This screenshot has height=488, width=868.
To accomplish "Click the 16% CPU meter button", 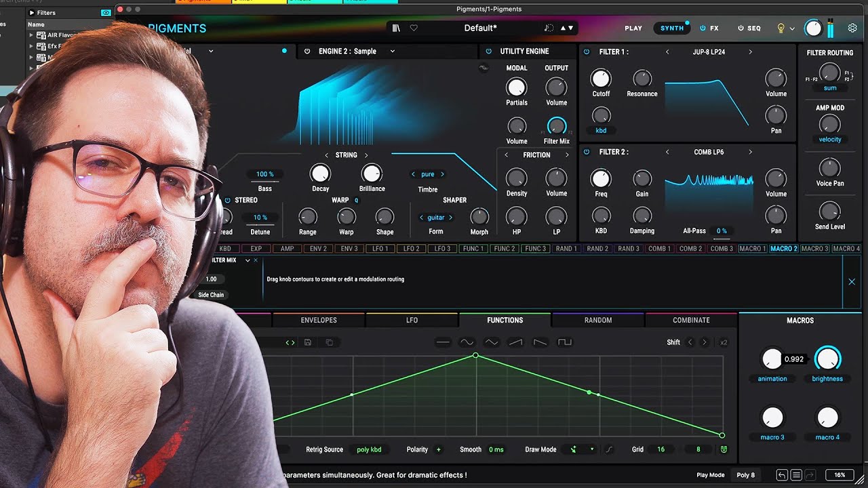I will click(840, 475).
